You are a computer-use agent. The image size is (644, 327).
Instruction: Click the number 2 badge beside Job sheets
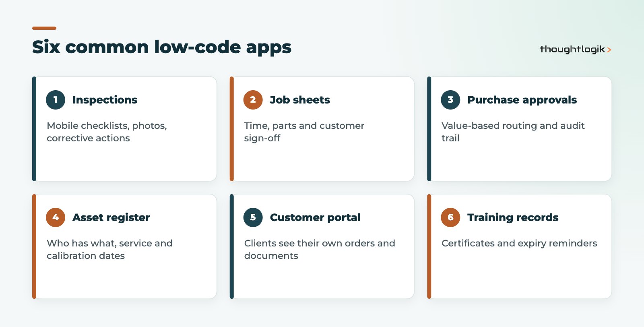click(x=253, y=100)
